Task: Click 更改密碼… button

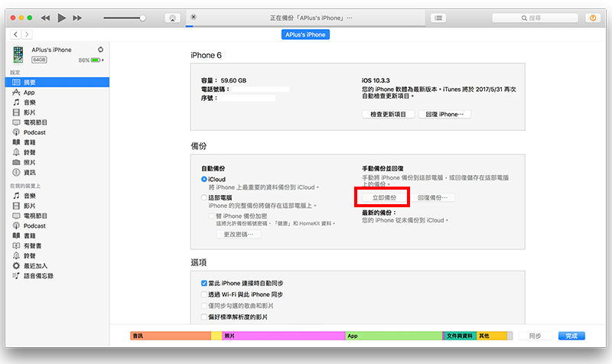Action: pyautogui.click(x=239, y=235)
